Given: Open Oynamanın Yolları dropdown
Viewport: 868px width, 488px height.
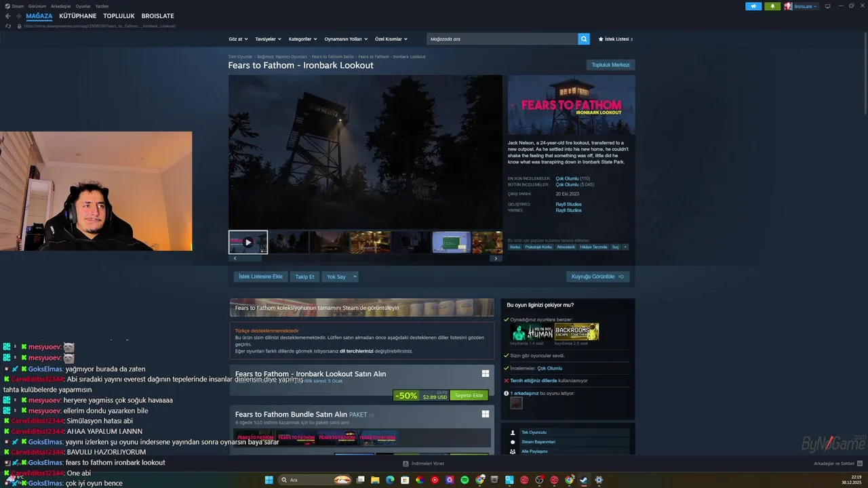Looking at the screenshot, I should click(345, 39).
